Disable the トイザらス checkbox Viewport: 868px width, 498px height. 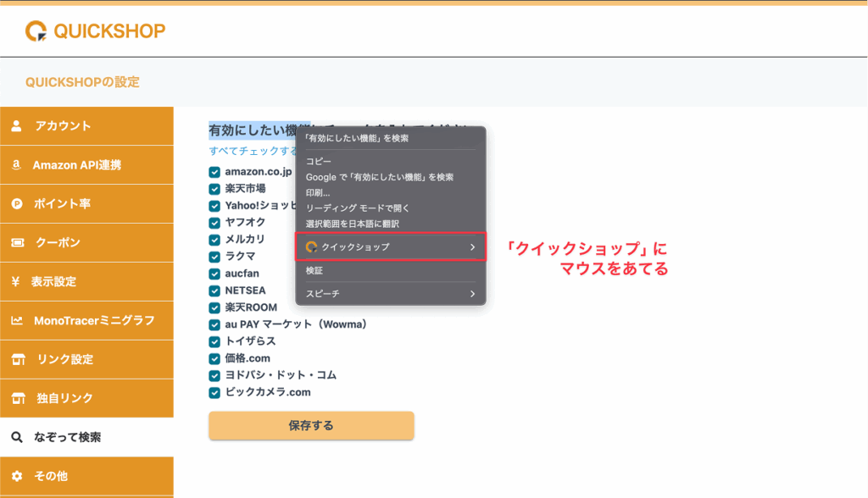[214, 341]
